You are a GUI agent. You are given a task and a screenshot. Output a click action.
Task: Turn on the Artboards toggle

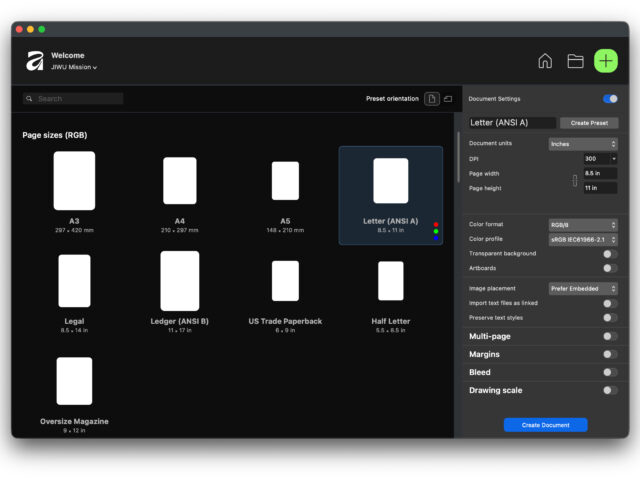[609, 268]
